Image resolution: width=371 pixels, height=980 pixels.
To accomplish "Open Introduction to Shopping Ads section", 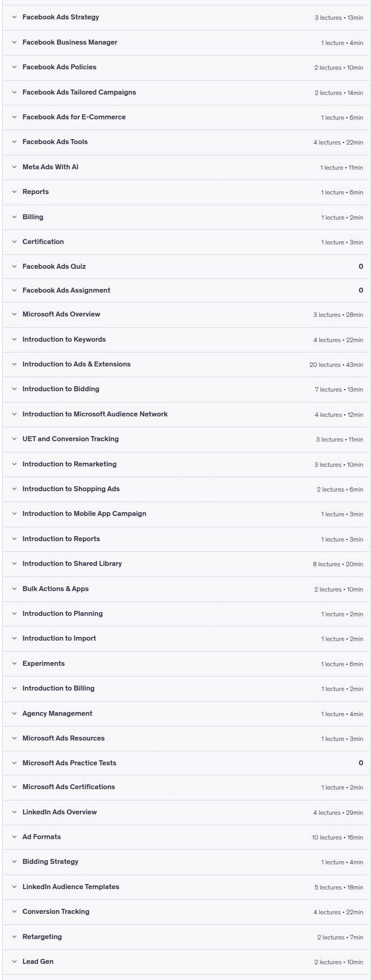I will (187, 489).
